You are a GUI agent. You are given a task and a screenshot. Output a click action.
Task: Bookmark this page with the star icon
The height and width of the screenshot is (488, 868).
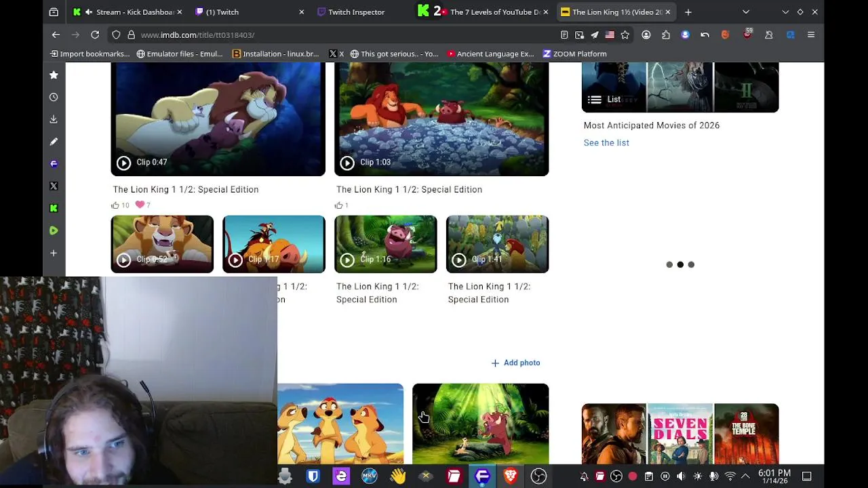(x=625, y=35)
